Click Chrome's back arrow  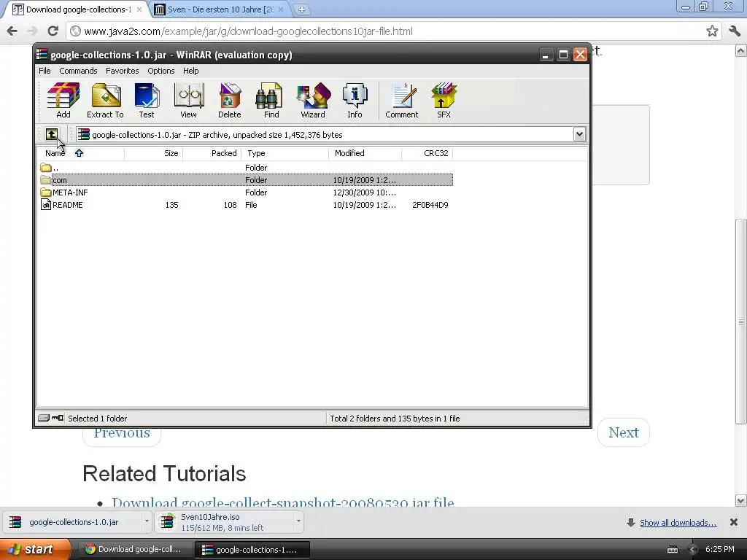[x=12, y=31]
